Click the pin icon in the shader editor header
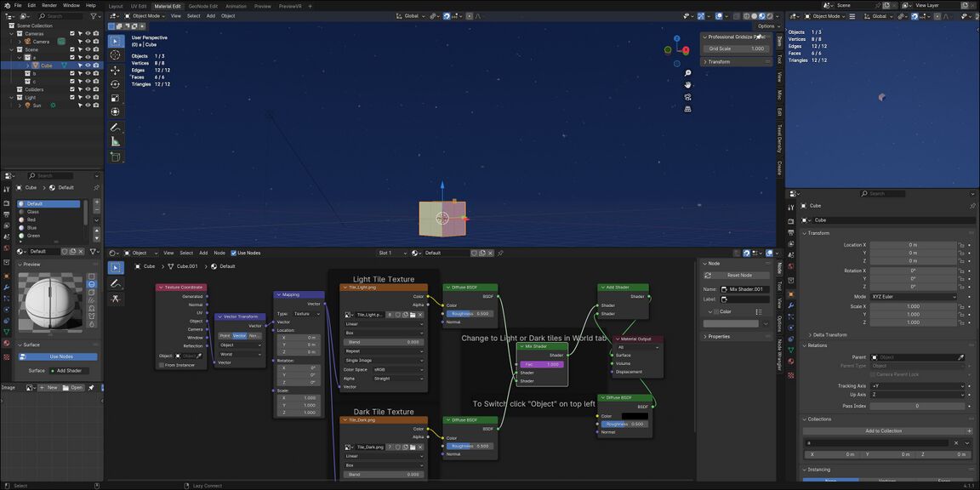 (501, 253)
